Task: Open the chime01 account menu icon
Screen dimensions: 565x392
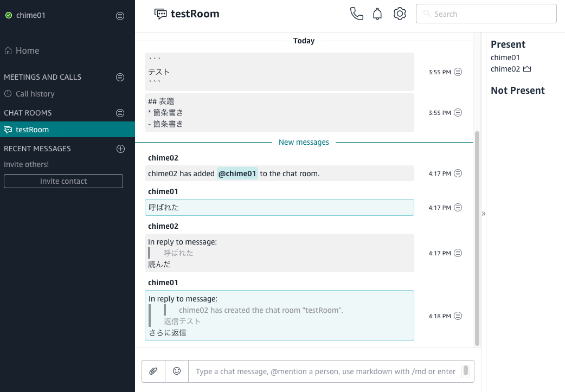Action: 120,16
